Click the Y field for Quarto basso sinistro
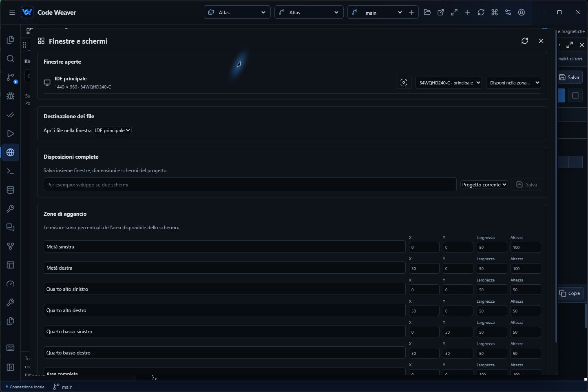This screenshot has height=392, width=588. click(x=458, y=332)
